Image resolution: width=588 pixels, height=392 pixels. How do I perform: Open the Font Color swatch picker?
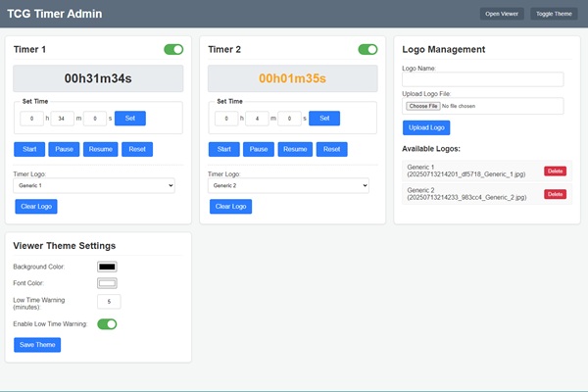pyautogui.click(x=107, y=283)
